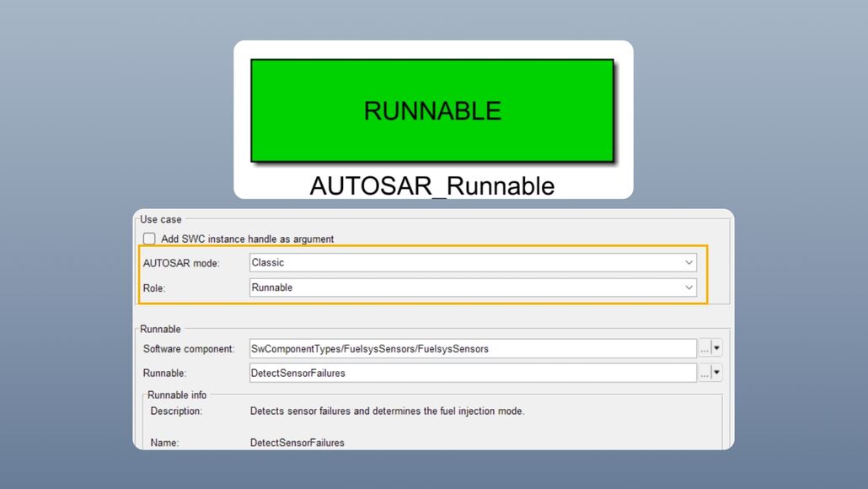Click the 'AUTOSAR mode:' label
The width and height of the screenshot is (868, 489).
[181, 264]
